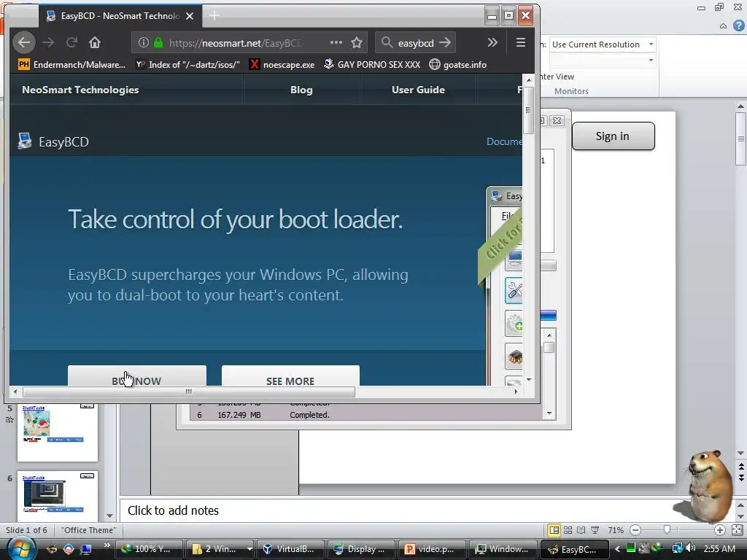Open the Firefox hamburger menu
747x560 pixels.
pyautogui.click(x=521, y=43)
